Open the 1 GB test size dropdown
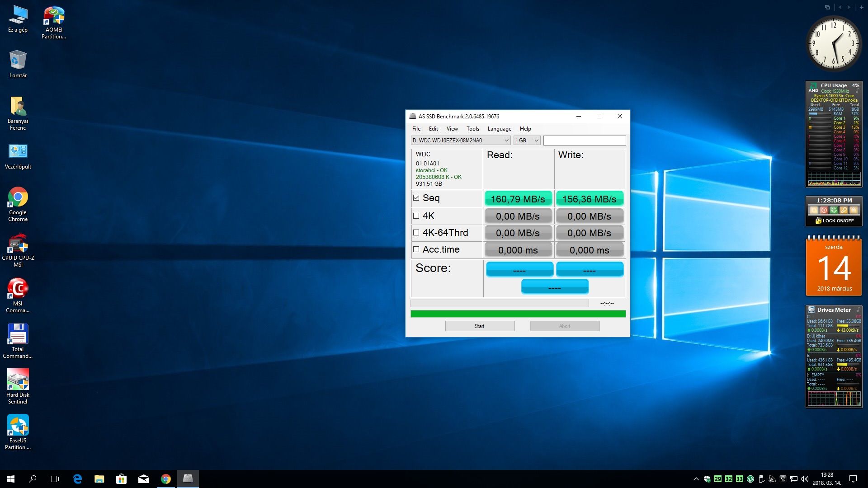 tap(527, 141)
